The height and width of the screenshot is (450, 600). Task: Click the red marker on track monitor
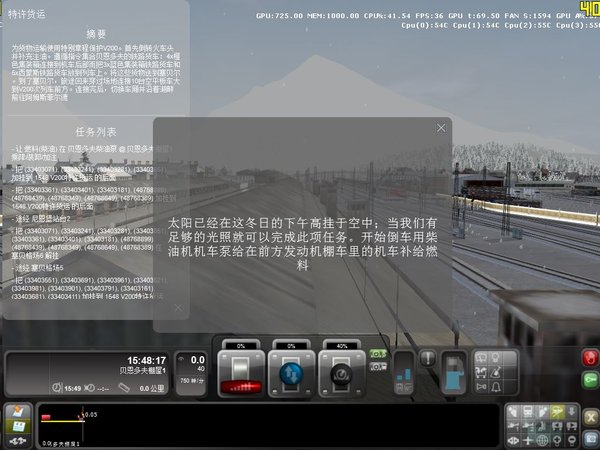46,417
